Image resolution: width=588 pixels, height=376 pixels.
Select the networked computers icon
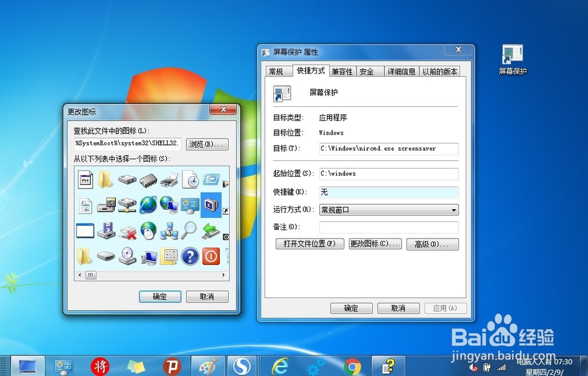pos(169,231)
